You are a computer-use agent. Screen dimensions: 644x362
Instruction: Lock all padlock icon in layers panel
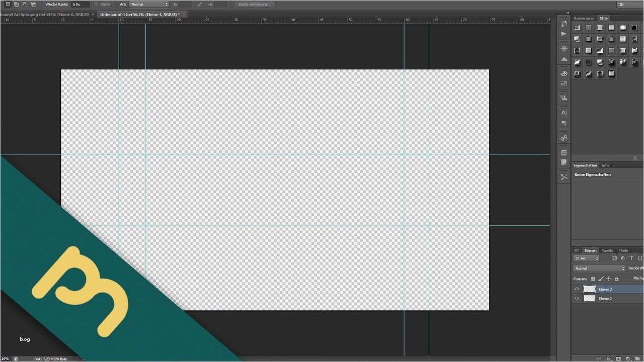[616, 279]
